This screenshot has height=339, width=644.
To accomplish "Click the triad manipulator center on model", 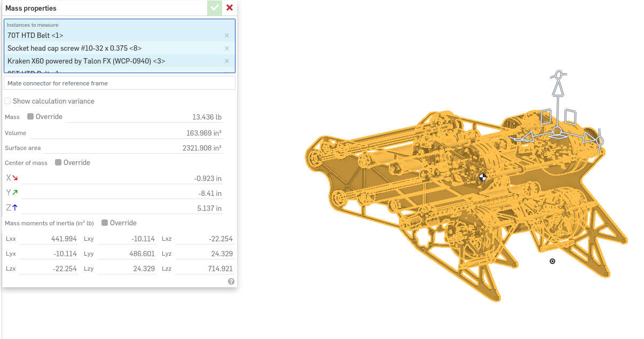I will click(556, 130).
